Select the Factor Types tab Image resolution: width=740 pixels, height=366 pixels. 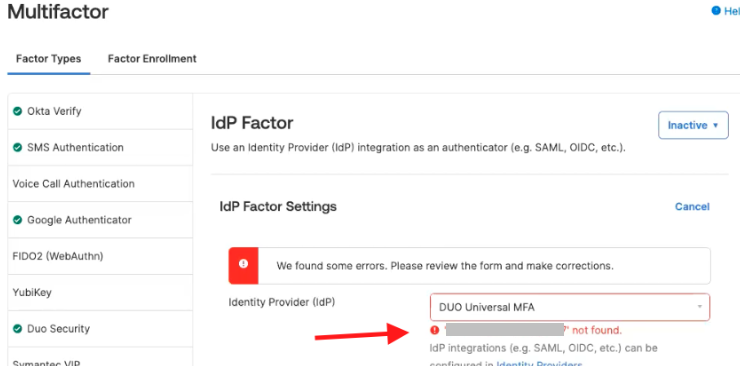[49, 59]
